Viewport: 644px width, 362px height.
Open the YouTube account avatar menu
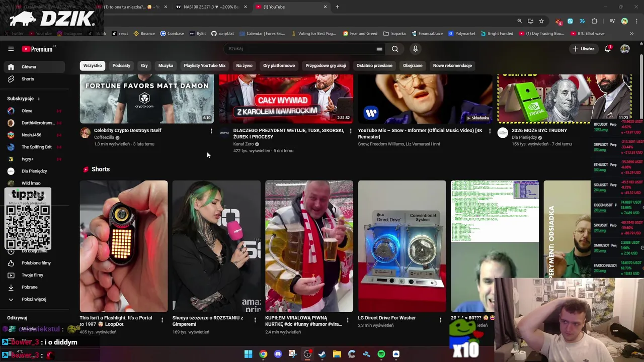tap(625, 49)
